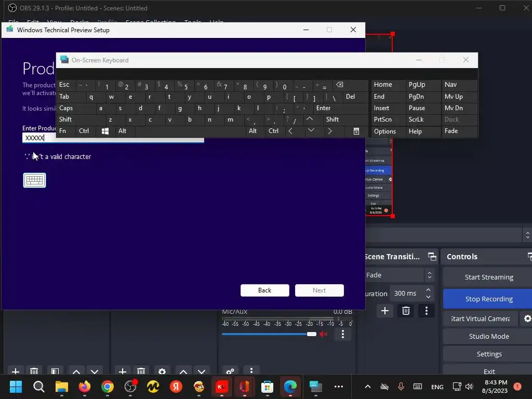This screenshot has height=399, width=532.
Task: Click the right arrow key on keyboard
Action: (330, 131)
